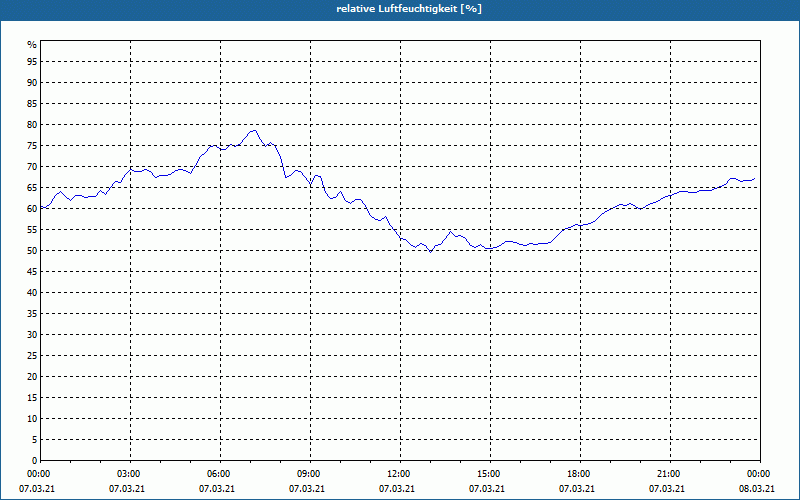The image size is (800, 500).
Task: Select the '75' y-axis label
Action: (x=32, y=146)
